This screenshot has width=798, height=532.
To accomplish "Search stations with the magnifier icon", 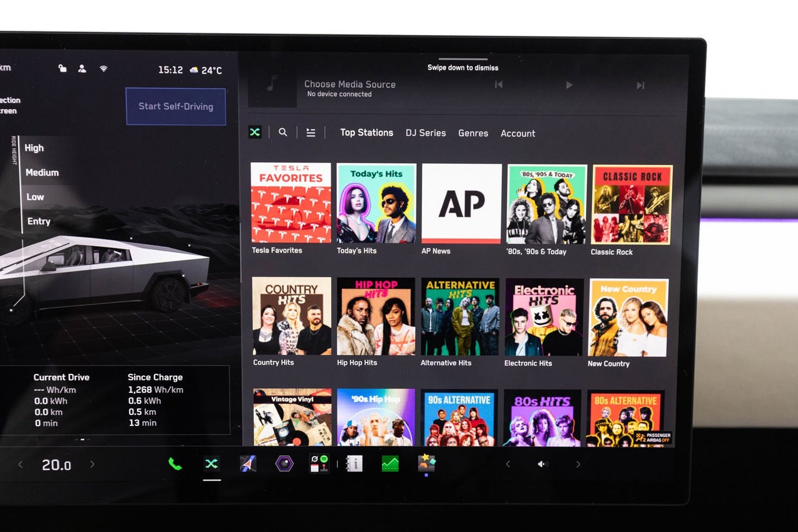I will coord(283,132).
